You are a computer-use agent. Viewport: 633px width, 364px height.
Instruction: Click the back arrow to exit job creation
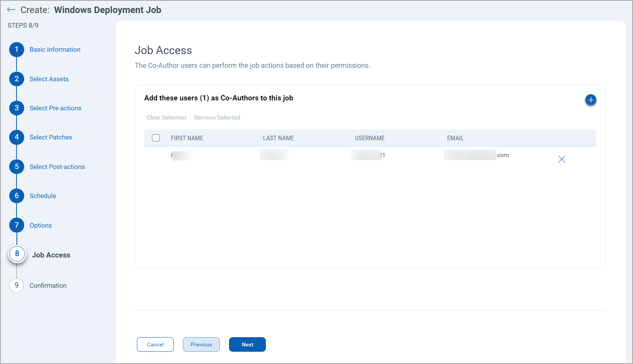[11, 10]
